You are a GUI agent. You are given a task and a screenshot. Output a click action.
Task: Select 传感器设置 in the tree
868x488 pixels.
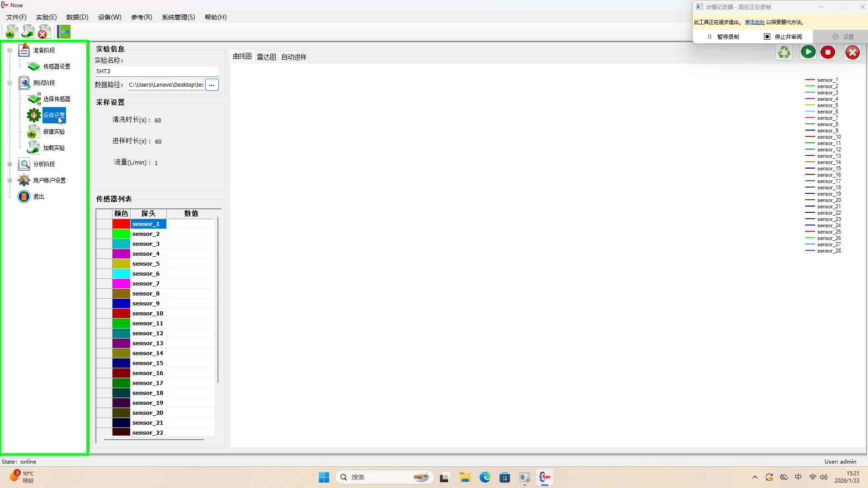(x=57, y=66)
